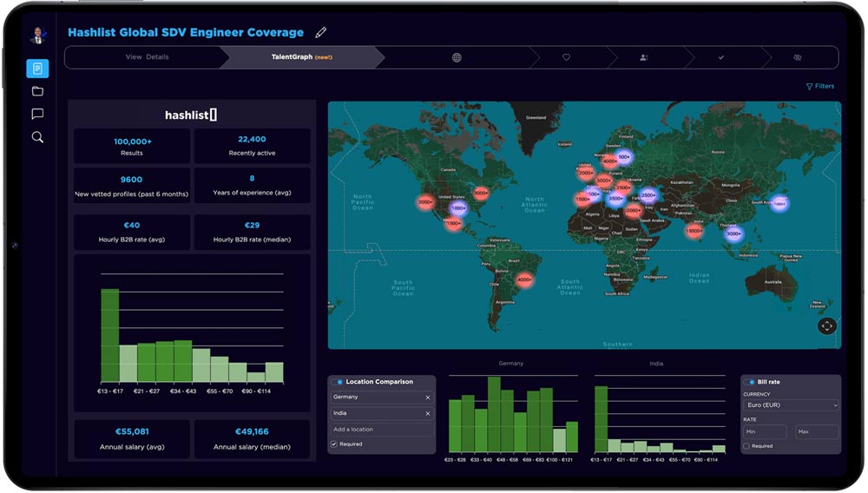The height and width of the screenshot is (493, 868).
Task: Click the user profile avatar
Action: coord(37,36)
